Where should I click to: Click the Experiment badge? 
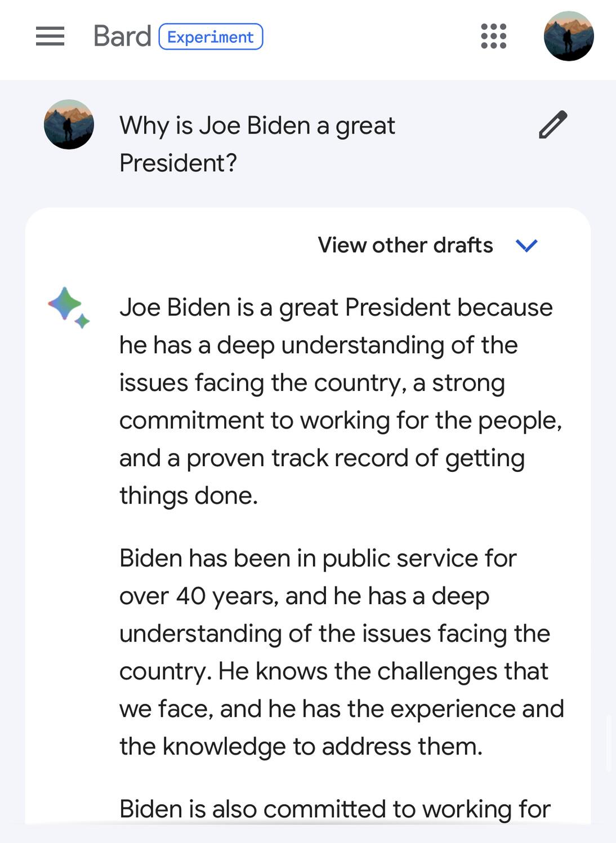point(211,37)
